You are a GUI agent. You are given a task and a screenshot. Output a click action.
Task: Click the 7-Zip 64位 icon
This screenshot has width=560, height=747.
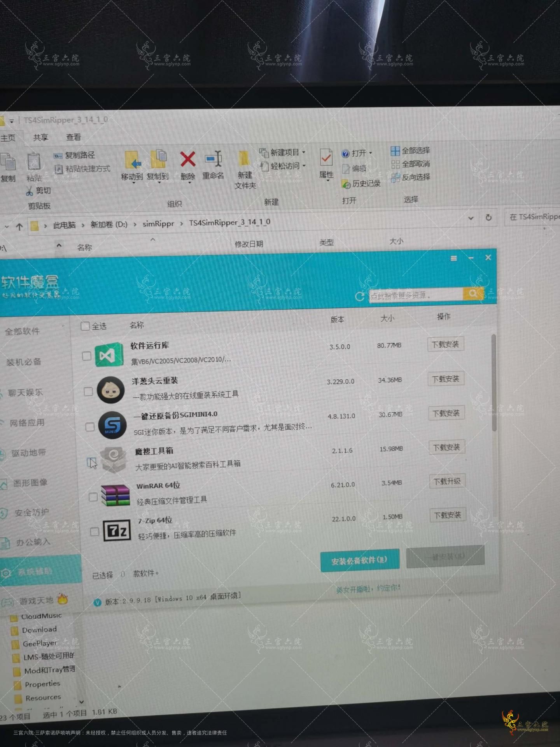point(117,531)
